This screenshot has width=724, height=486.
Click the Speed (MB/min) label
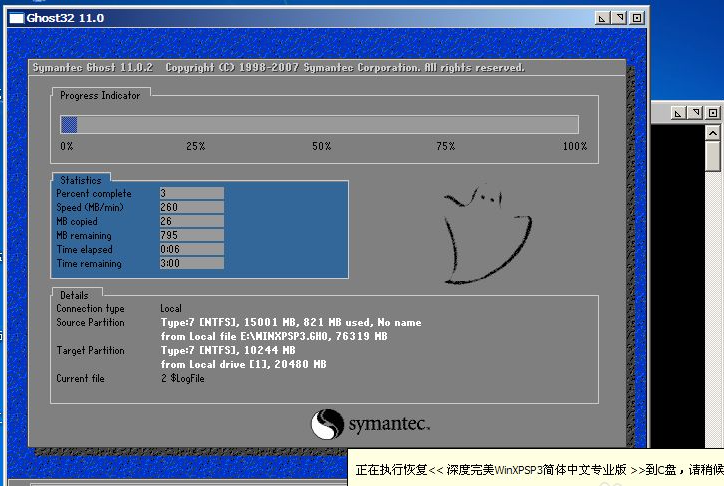coord(90,207)
